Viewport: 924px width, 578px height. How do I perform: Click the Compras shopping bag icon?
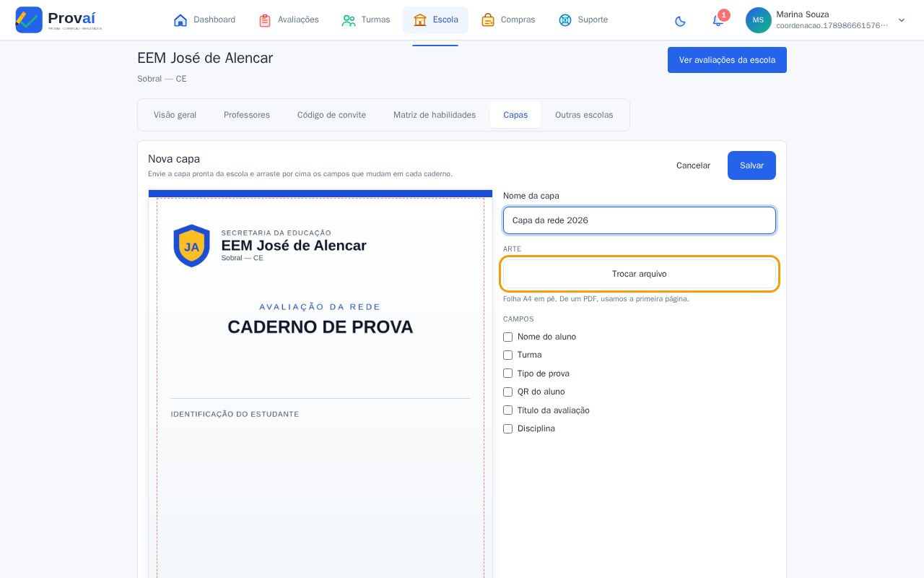point(488,20)
